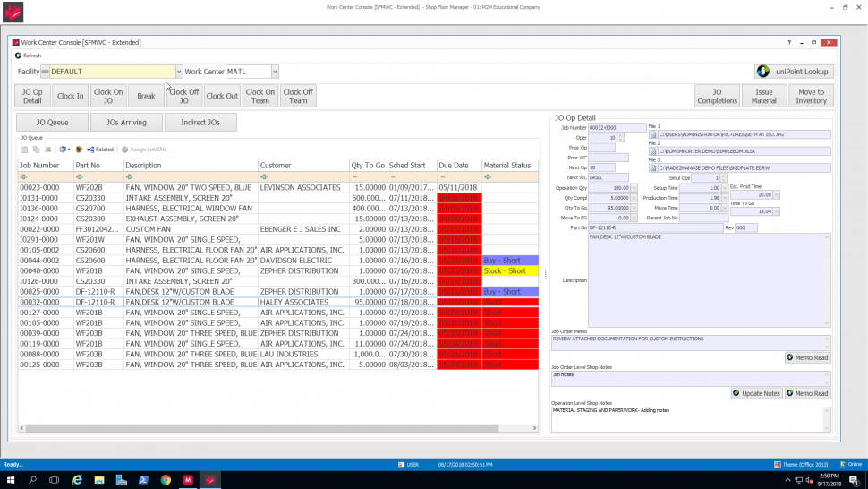Switch to JOs Arriving tab
This screenshot has width=868, height=489.
coord(126,123)
